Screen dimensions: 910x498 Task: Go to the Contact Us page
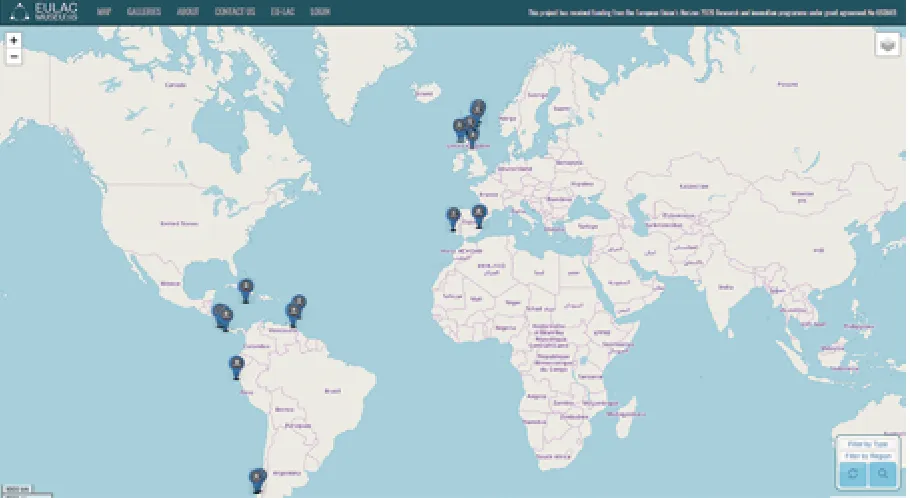point(234,12)
